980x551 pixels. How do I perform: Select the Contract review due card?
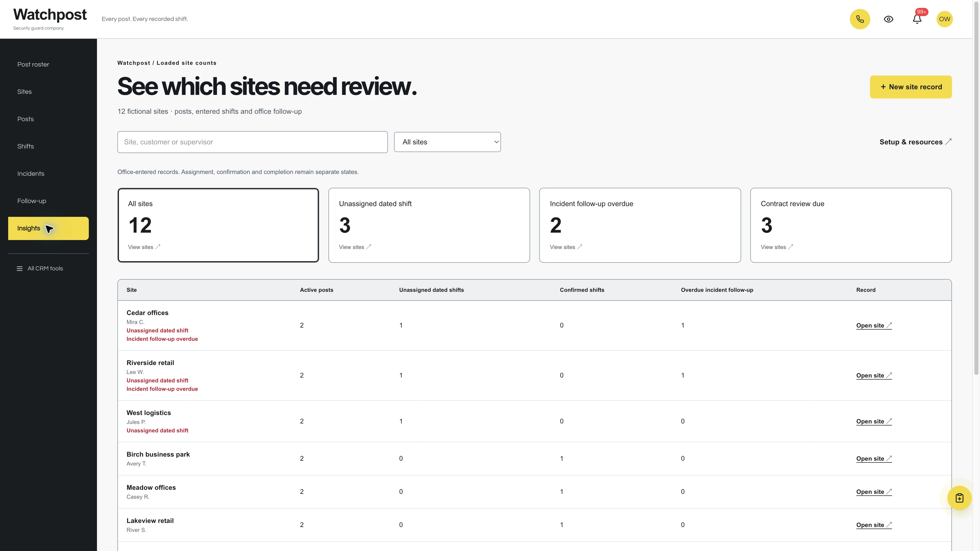point(851,225)
